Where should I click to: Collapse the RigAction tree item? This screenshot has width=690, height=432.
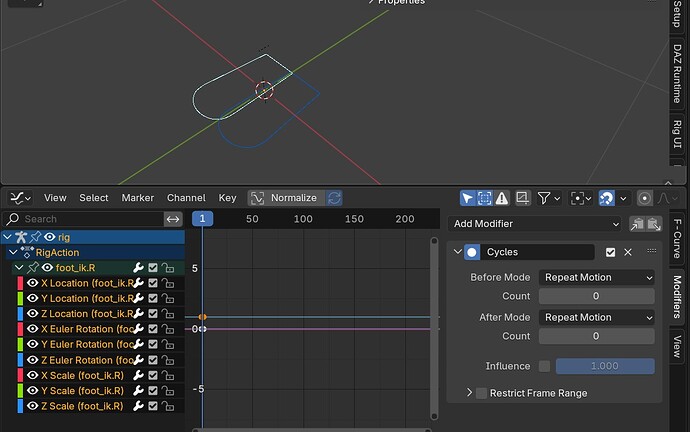pos(13,253)
